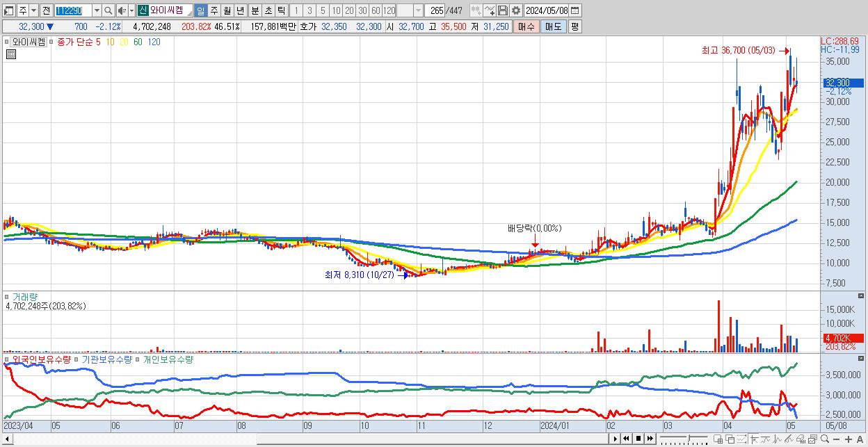Image resolution: width=868 pixels, height=447 pixels.
Task: Stop chart replay with stop button
Action: pos(638,439)
